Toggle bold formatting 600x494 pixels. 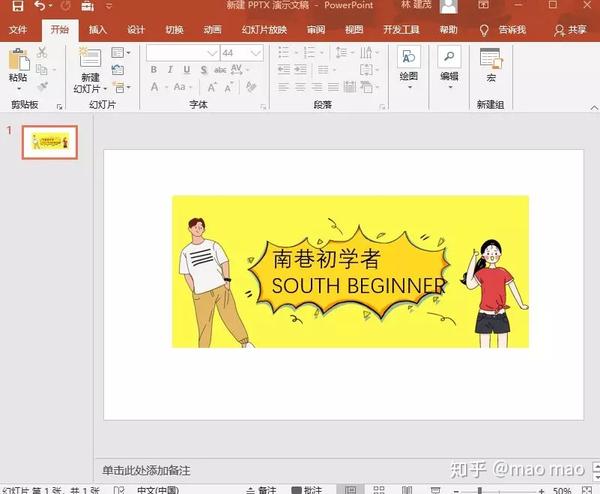154,70
